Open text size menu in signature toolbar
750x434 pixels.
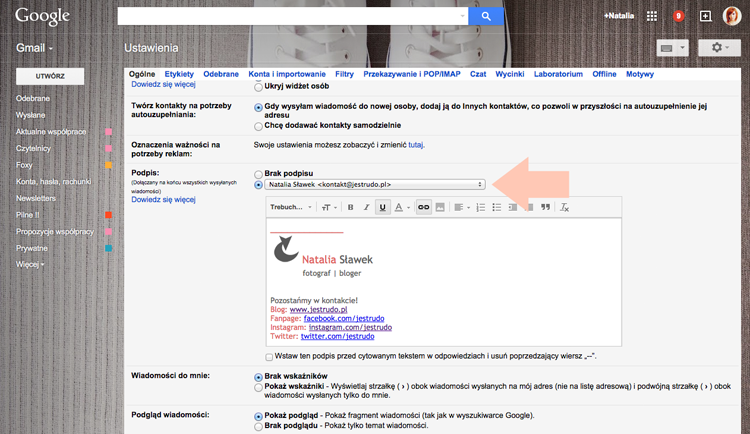pos(329,207)
